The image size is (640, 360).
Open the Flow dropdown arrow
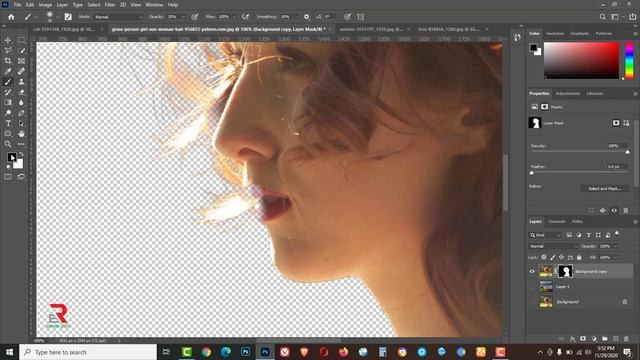(x=234, y=17)
